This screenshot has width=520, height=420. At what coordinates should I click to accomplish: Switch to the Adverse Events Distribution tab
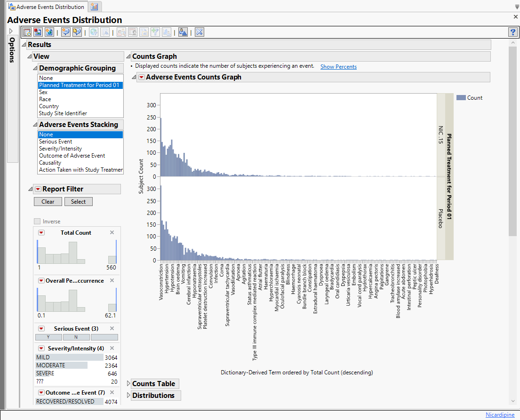46,7
